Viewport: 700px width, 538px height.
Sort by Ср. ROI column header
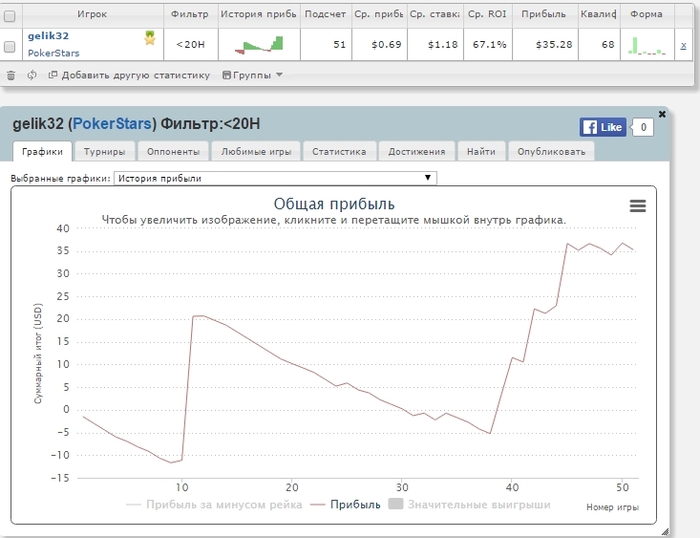click(x=487, y=14)
